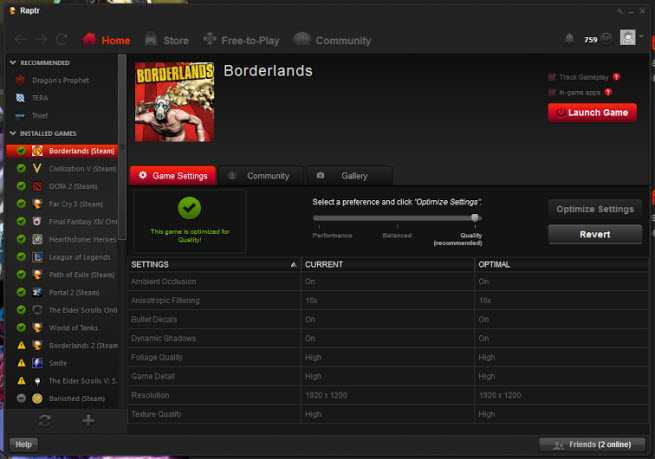Click the Help button

(23, 444)
